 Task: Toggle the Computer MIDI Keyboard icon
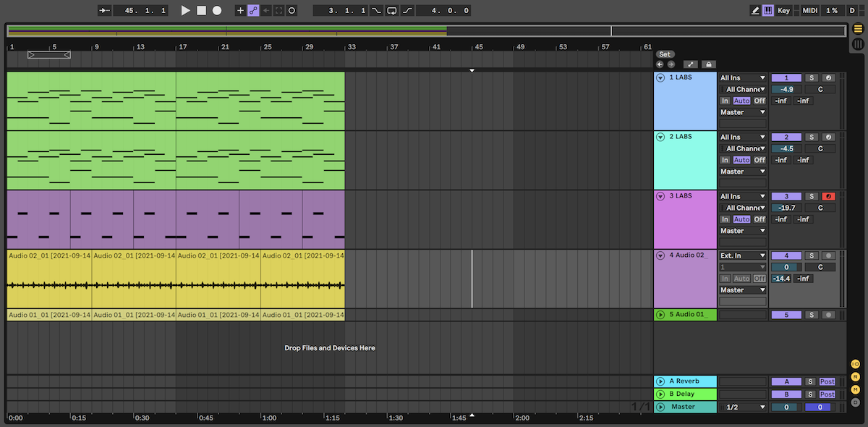click(x=767, y=11)
